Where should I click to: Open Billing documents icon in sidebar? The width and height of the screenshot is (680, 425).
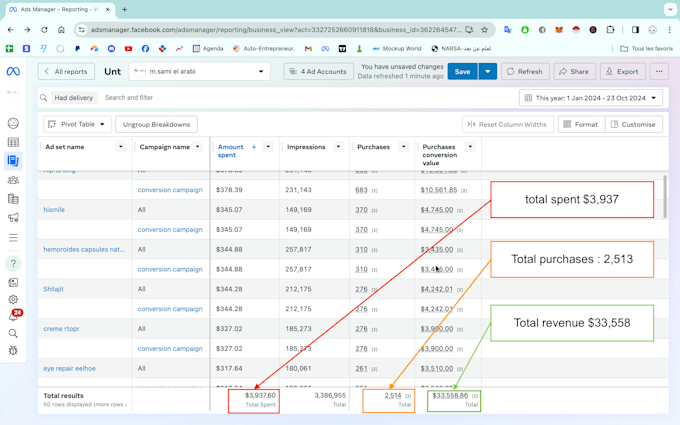13,199
